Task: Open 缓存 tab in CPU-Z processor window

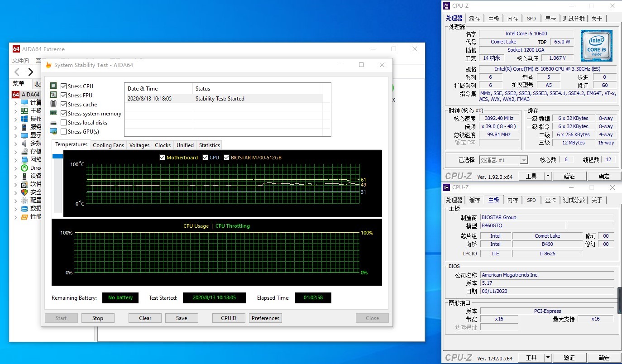Action: point(475,19)
